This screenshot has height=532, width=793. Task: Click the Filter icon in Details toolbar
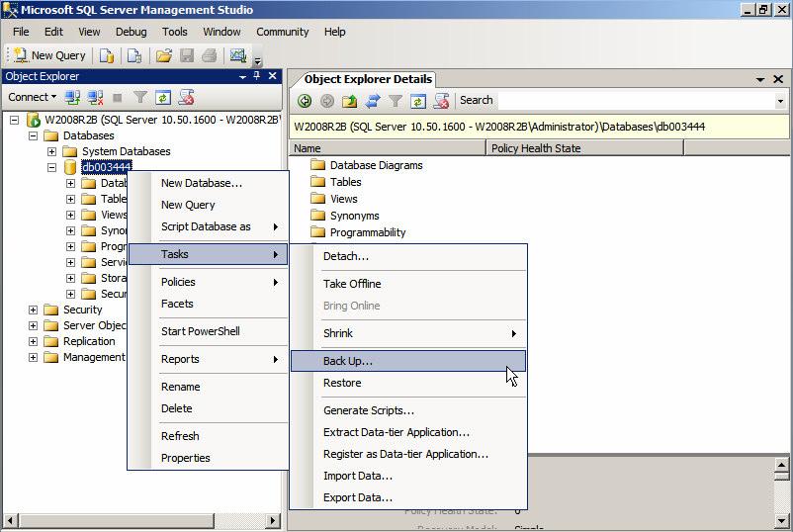396,101
